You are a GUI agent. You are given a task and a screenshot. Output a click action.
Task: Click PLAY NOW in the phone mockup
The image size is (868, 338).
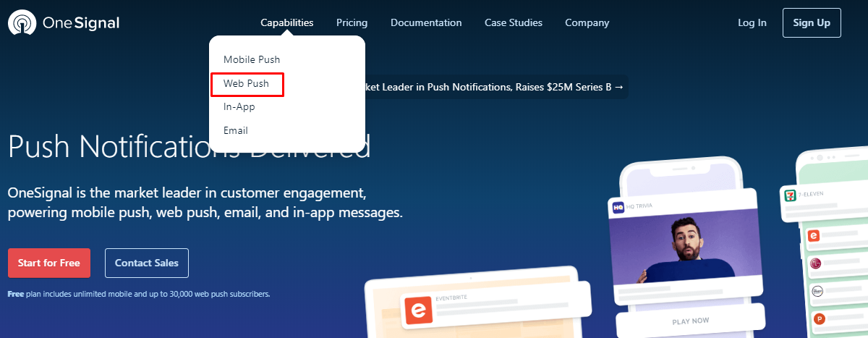point(690,321)
